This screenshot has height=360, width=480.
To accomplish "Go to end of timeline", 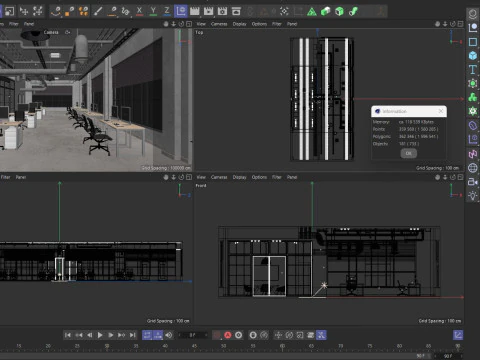I will pyautogui.click(x=132, y=335).
